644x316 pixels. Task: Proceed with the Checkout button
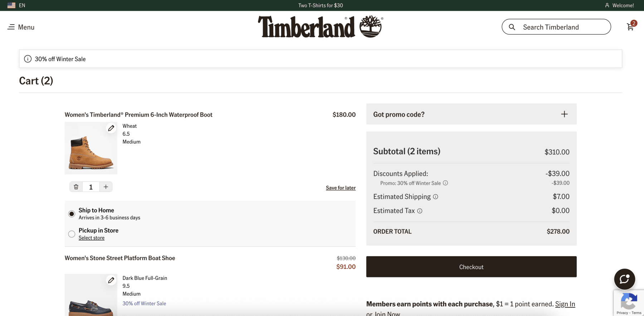point(471,267)
